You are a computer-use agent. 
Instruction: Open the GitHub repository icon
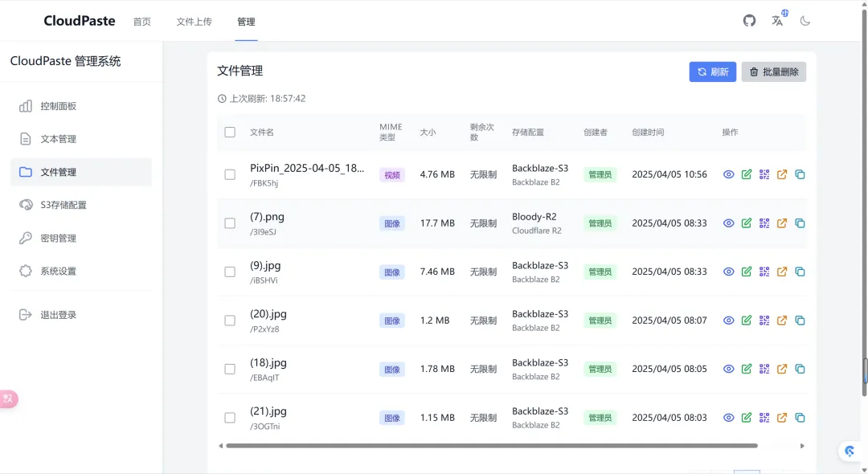click(749, 21)
